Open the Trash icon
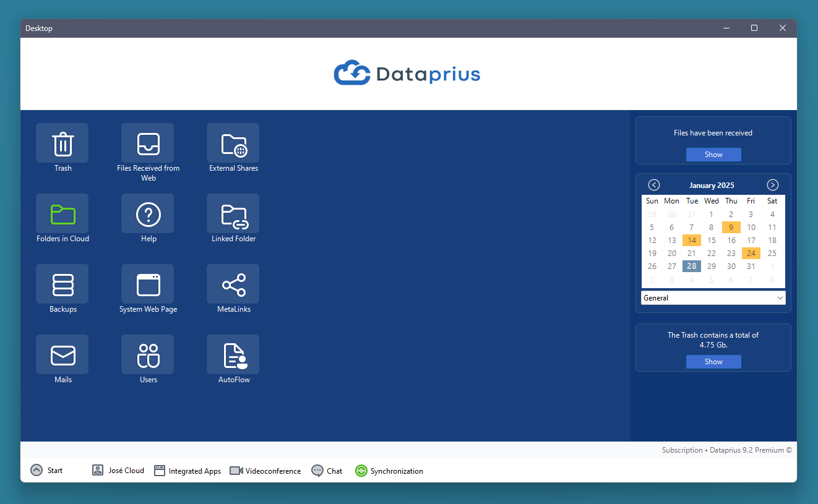Image resolution: width=818 pixels, height=504 pixels. [62, 143]
